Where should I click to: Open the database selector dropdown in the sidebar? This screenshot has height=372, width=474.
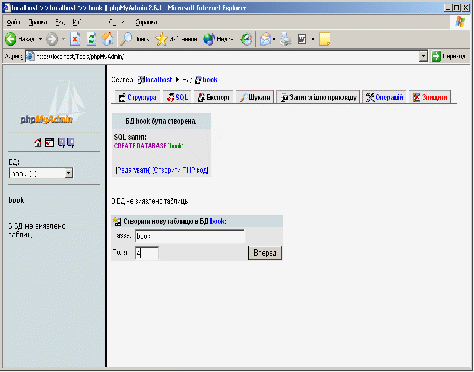41,173
